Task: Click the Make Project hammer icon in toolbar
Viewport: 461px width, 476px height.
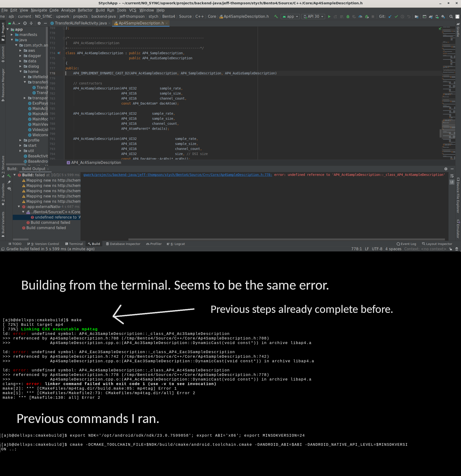Action: point(276,17)
